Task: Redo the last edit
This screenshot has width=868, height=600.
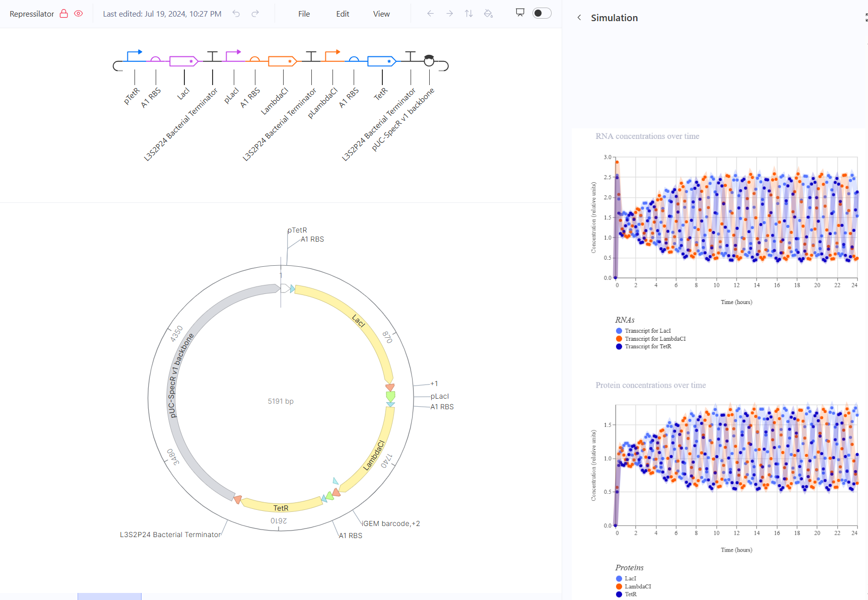Action: tap(255, 14)
